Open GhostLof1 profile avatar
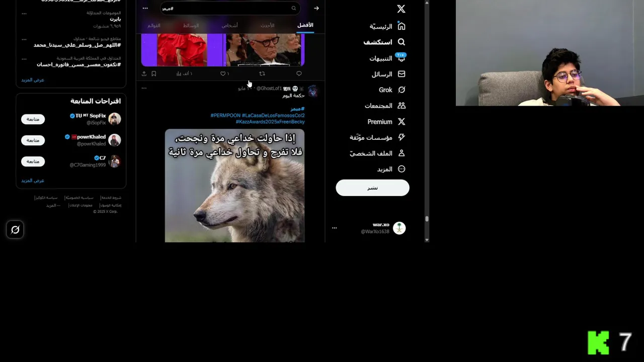Viewport: 644px width, 362px height. (312, 91)
